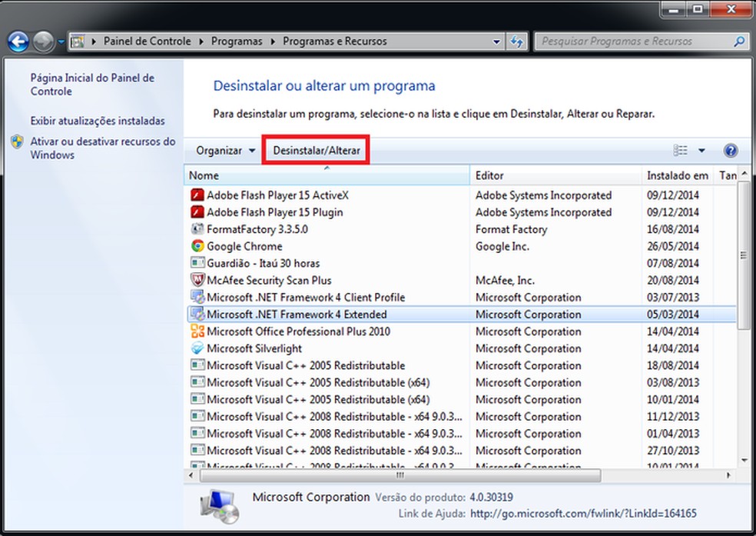Image resolution: width=756 pixels, height=536 pixels.
Task: Click the horizontal scrollbar right arrow
Action: (728, 475)
